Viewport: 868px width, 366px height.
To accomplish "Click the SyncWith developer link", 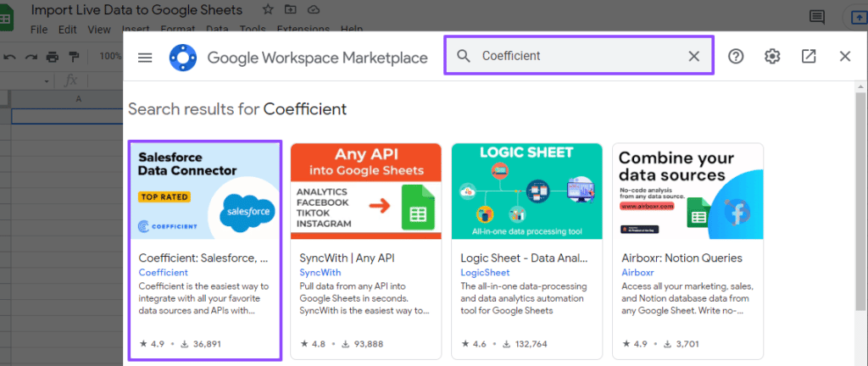I will point(320,273).
